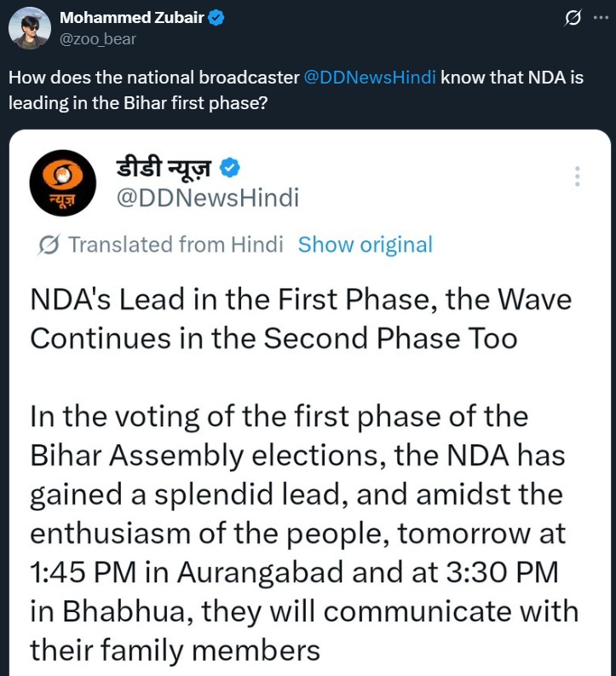Screen dimensions: 616x676
Task: Click the blue @DDNewsHindi mention in the tweet text
Action: (370, 78)
